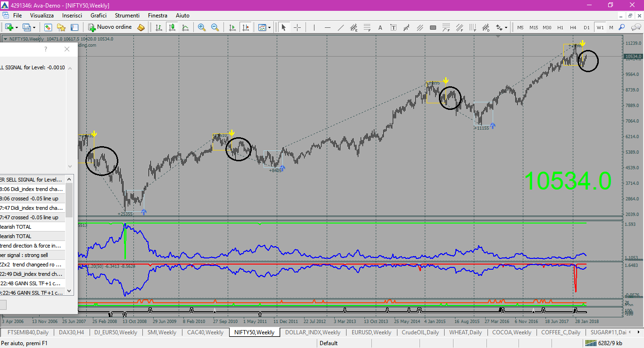The image size is (644, 348).
Task: Toggle the Terminal panel icon
Action: point(74,27)
